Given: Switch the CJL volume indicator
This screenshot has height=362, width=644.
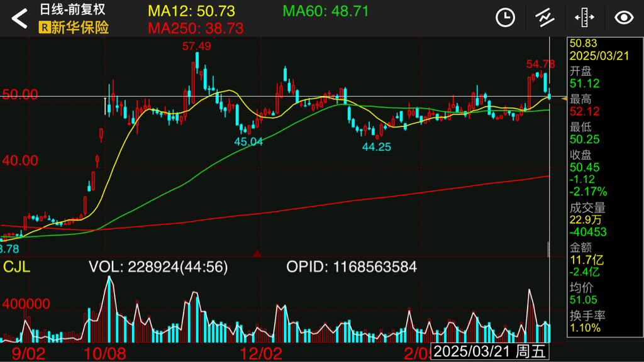Looking at the screenshot, I should 16,267.
